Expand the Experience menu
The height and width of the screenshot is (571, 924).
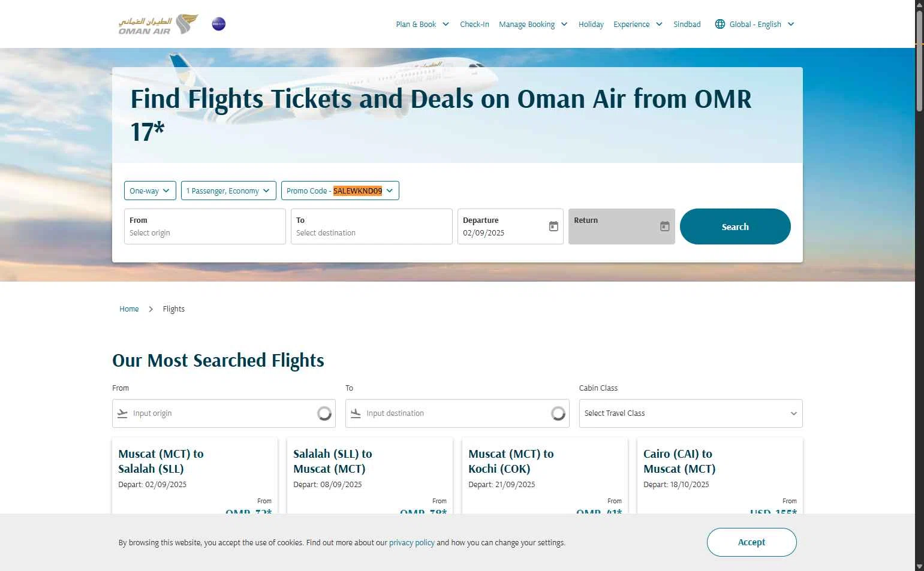(x=638, y=25)
